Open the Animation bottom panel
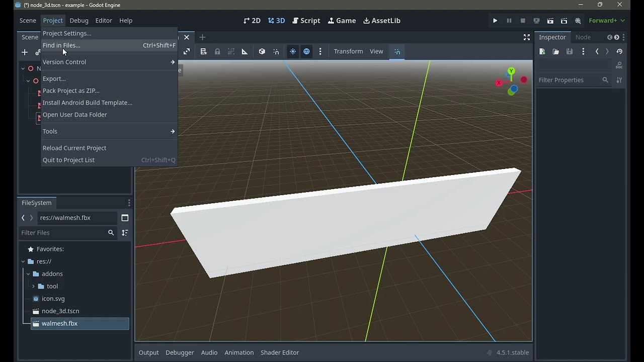The width and height of the screenshot is (644, 362). click(239, 352)
